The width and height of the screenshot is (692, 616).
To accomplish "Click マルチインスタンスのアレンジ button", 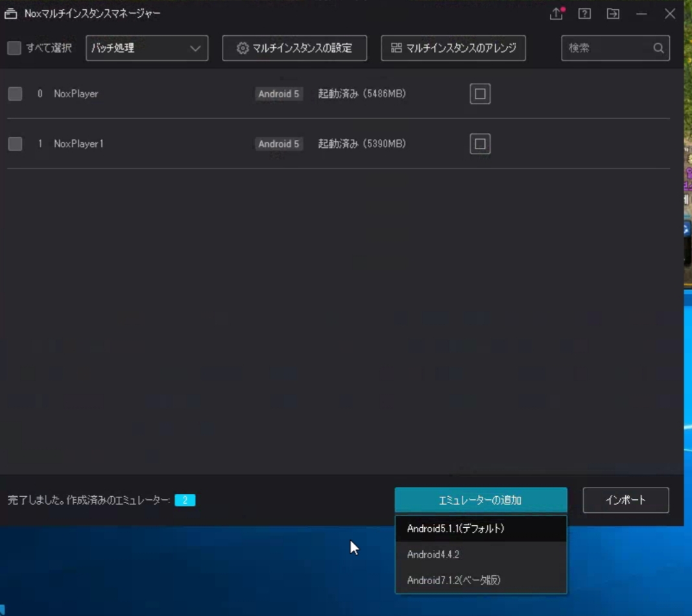I will coord(453,48).
